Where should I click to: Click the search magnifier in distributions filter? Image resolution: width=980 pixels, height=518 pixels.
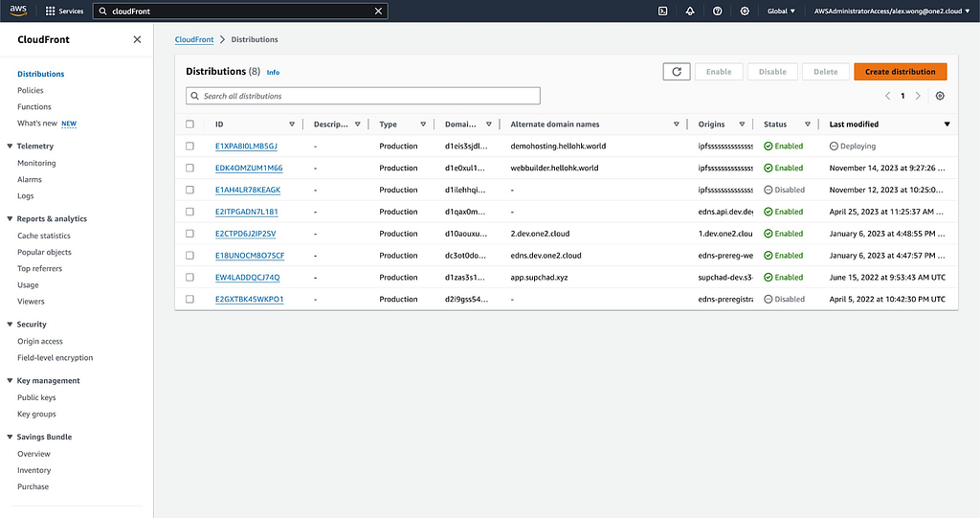(x=195, y=96)
